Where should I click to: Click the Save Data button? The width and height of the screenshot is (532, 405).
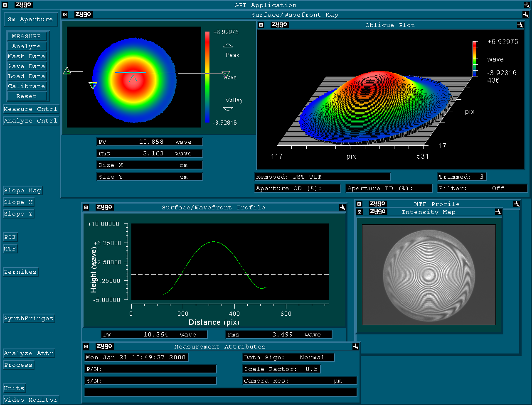click(x=27, y=66)
